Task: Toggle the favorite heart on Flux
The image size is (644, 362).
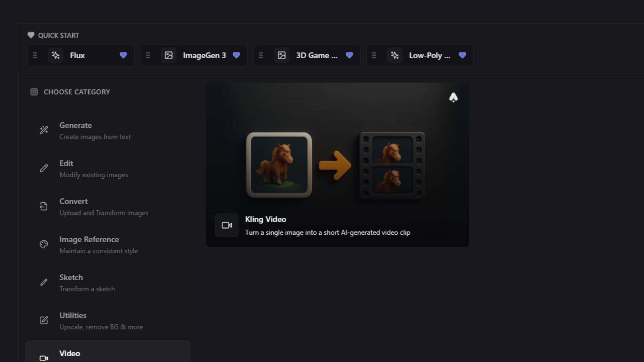Action: (x=123, y=55)
